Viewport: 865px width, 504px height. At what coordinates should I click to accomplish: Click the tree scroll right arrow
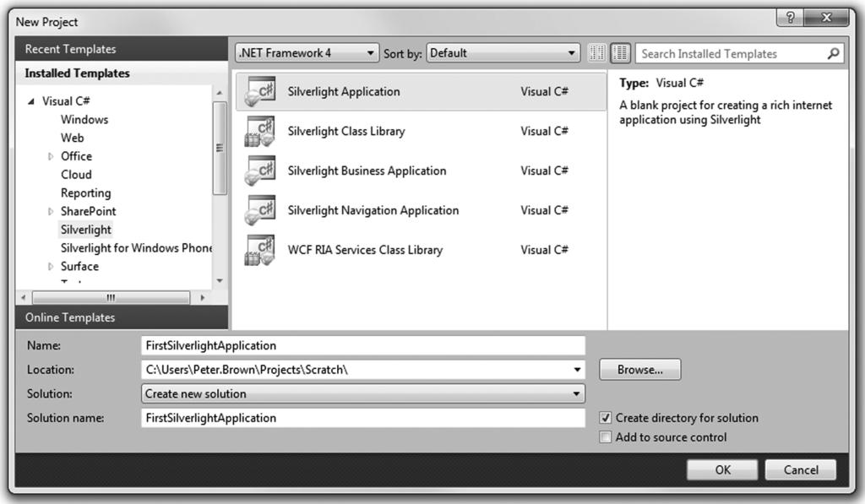[x=203, y=298]
